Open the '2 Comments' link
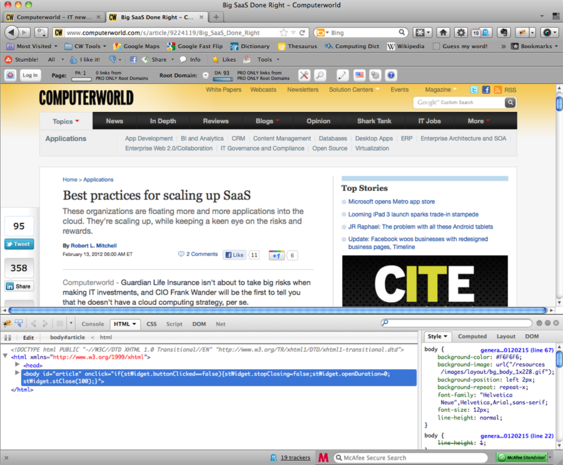The width and height of the screenshot is (563, 465). tap(202, 254)
